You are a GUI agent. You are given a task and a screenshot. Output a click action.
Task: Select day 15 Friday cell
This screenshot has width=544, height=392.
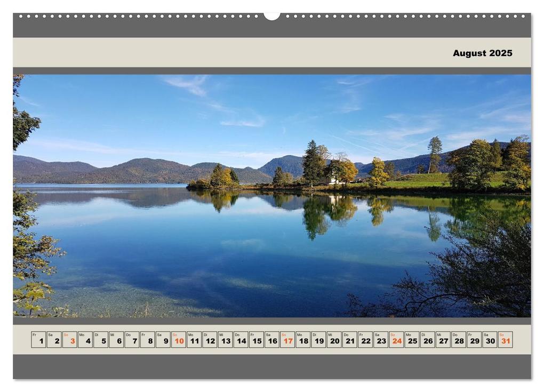257,340
